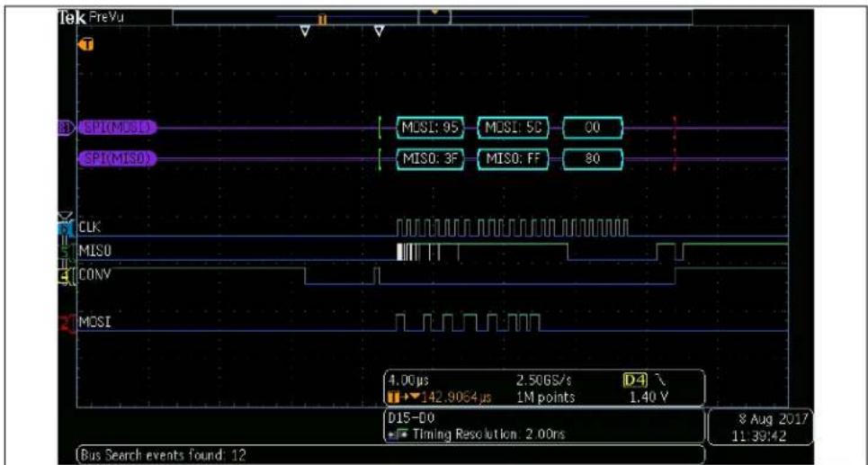Click the Bus Search events found: 12 message
Viewport: 868px width, 465px height.
click(x=162, y=454)
